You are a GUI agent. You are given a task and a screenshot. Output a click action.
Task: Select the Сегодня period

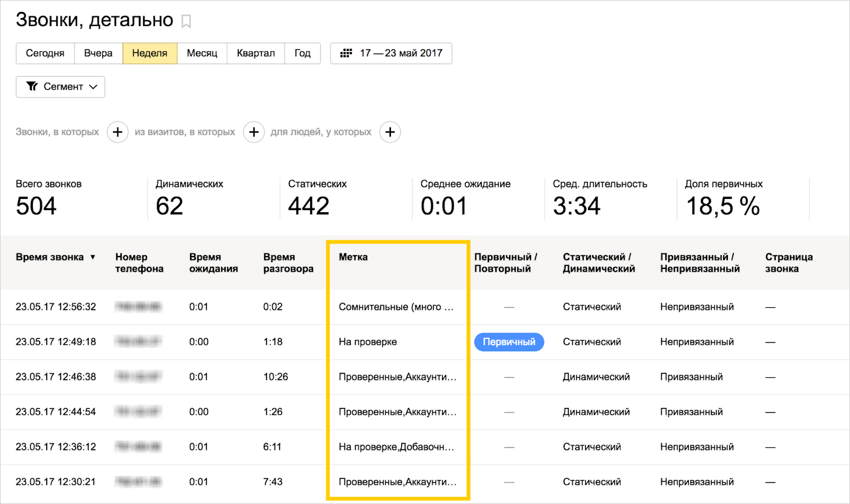pyautogui.click(x=45, y=53)
